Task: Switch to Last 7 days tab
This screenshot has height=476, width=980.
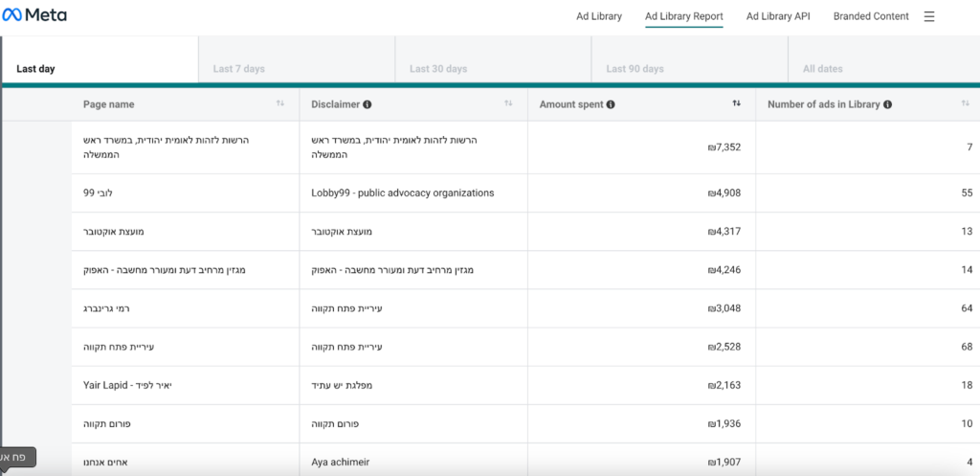Action: coord(239,69)
